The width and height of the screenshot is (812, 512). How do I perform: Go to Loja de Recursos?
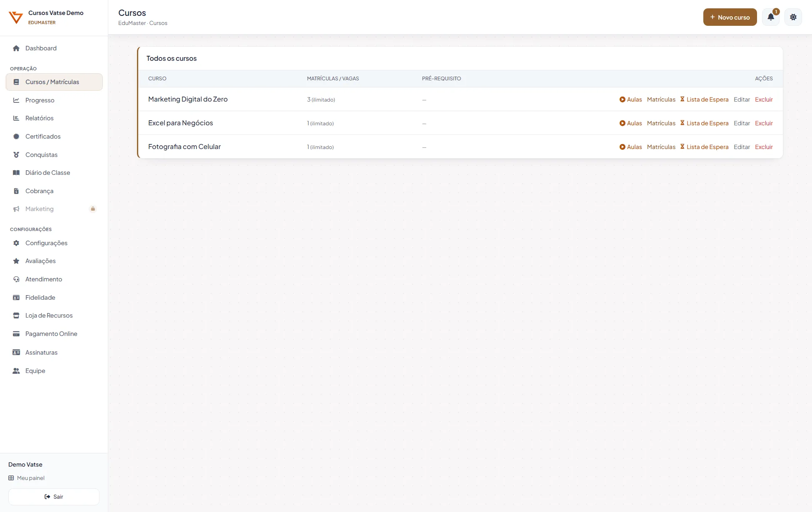tap(54, 316)
